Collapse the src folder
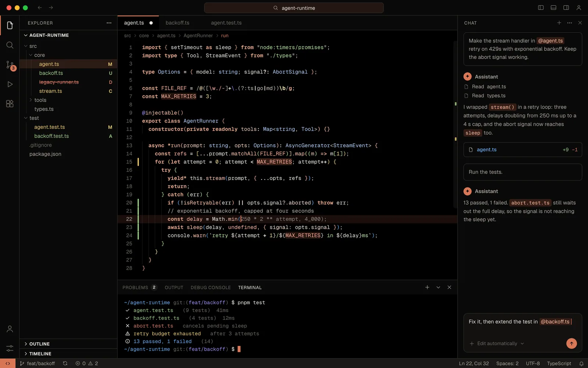Image resolution: width=588 pixels, height=368 pixels. click(68, 46)
